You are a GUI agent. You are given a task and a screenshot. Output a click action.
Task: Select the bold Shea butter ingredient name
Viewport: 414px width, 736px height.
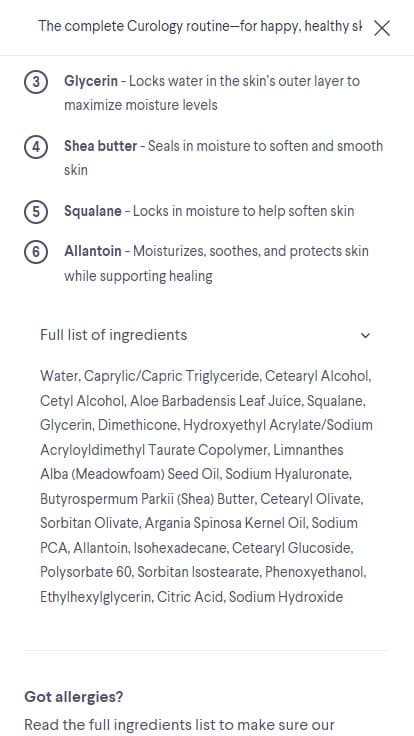(x=100, y=146)
